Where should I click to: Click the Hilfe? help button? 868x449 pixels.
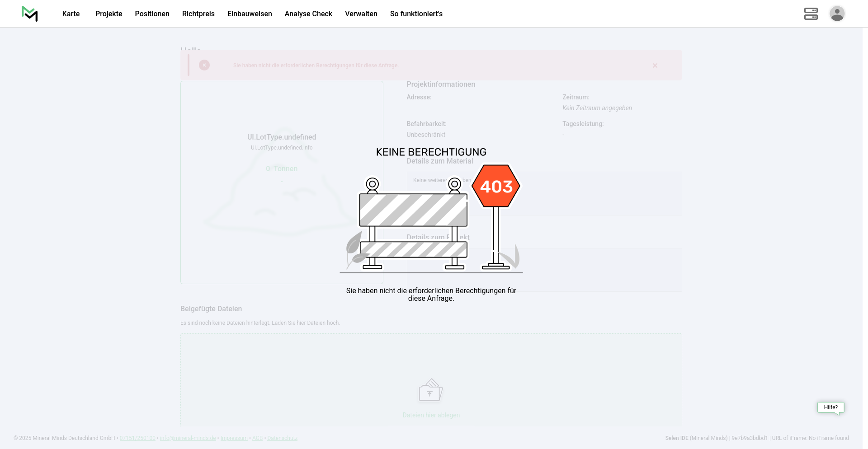point(830,407)
